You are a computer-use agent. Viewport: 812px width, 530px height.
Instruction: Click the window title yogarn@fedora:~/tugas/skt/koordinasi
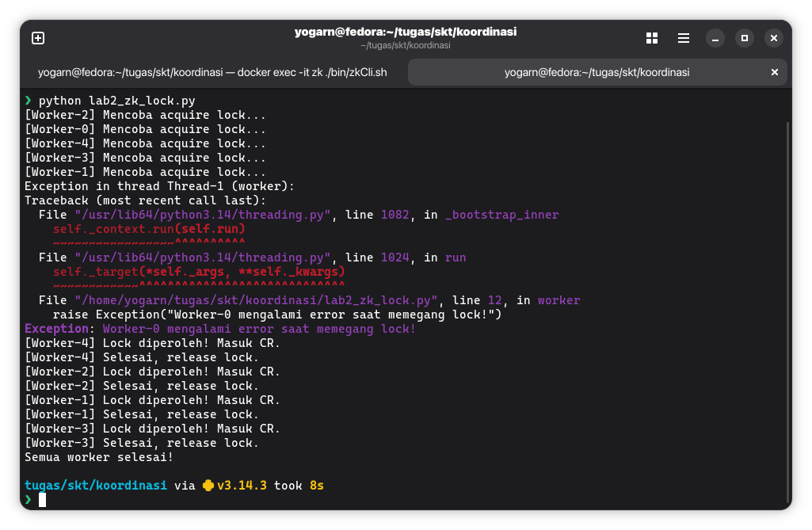coord(406,32)
